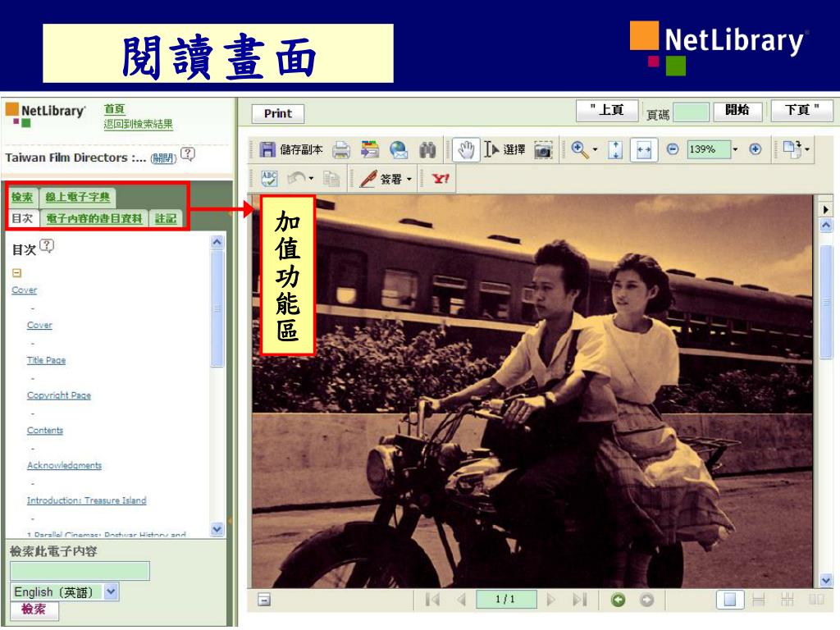This screenshot has height=630, width=840.
Task: Click the undo arrow icon
Action: point(296,178)
